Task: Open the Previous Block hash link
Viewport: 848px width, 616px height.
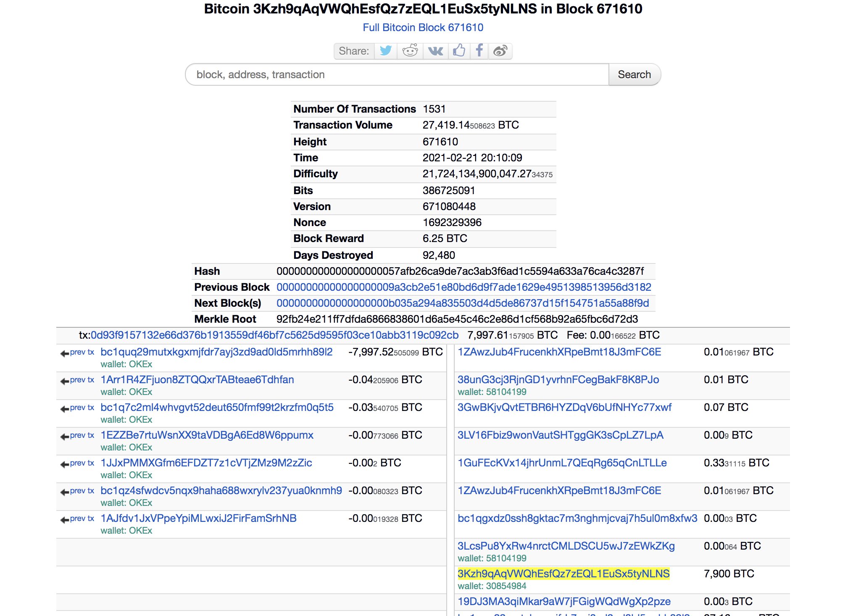Action: click(x=464, y=287)
